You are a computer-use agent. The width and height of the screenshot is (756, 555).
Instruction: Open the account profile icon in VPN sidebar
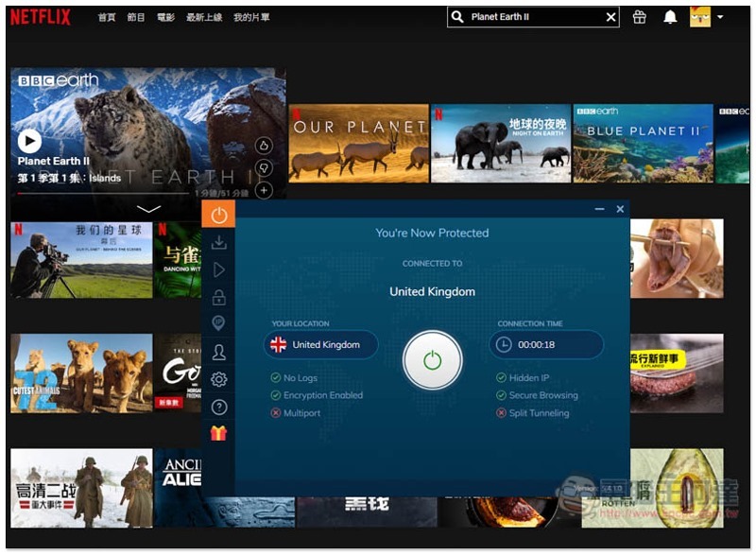click(x=218, y=353)
